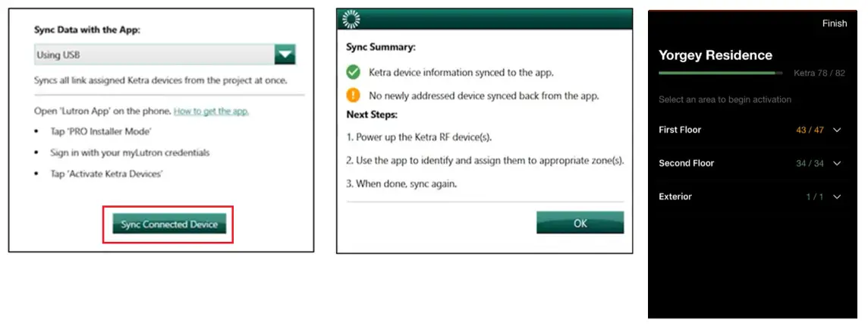The width and height of the screenshot is (868, 326).
Task: Click 'Open Lutron App on the phone' text
Action: point(102,111)
